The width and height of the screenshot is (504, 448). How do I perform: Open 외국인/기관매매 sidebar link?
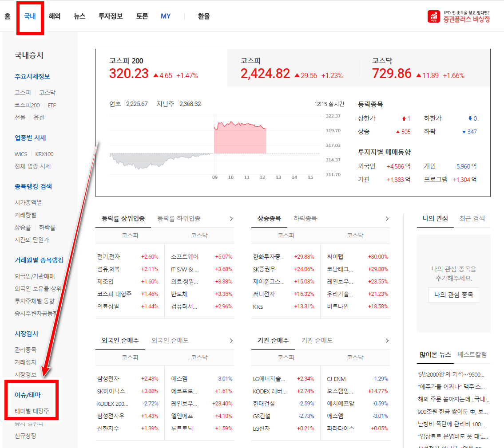pyautogui.click(x=35, y=276)
